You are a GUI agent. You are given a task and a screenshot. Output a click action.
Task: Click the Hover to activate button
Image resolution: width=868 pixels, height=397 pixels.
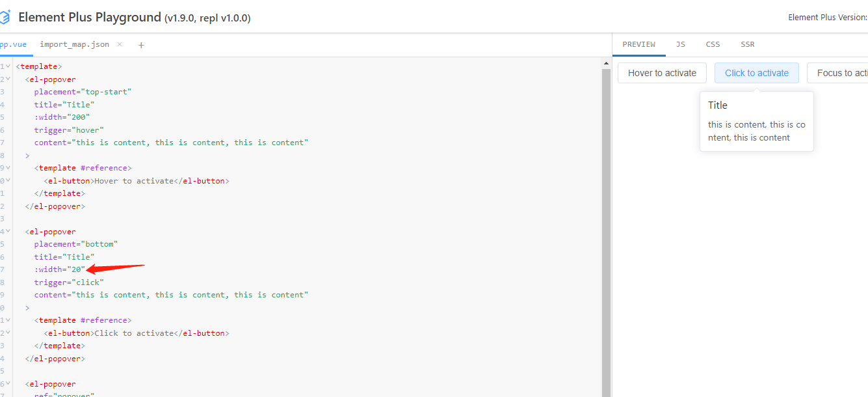pyautogui.click(x=662, y=73)
